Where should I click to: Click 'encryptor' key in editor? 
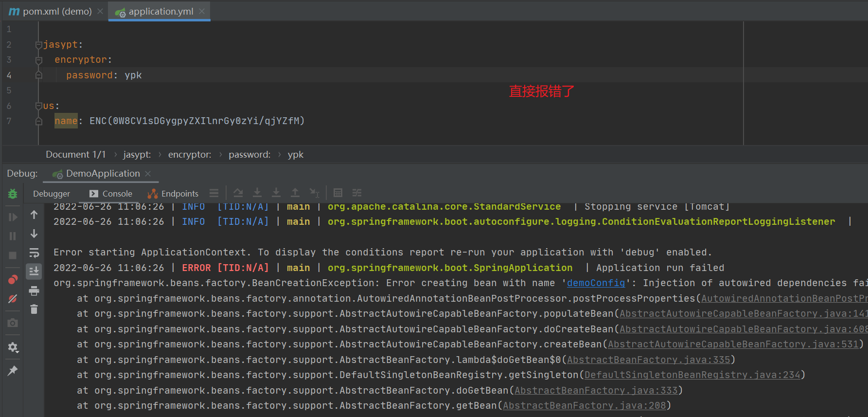81,60
